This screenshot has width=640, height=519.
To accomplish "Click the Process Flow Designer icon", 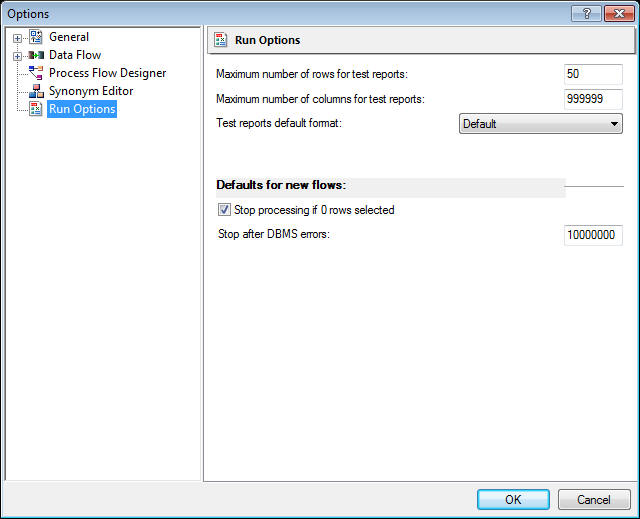I will [x=36, y=73].
